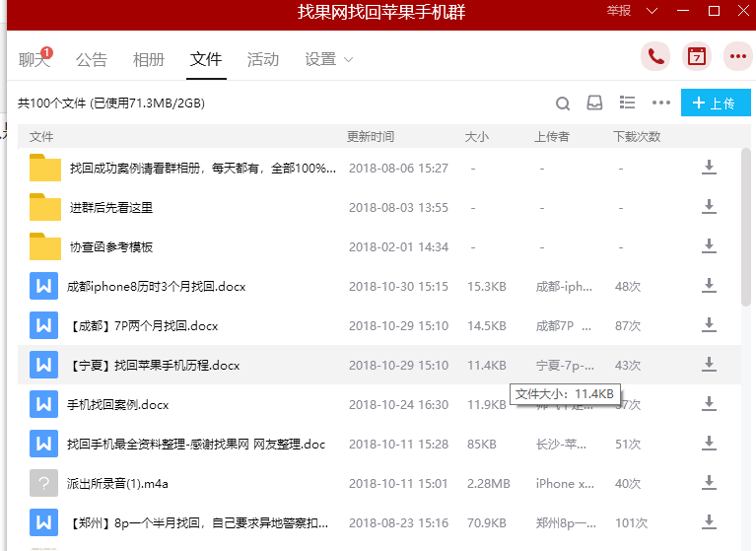Open the red more options button
Image resolution: width=756 pixels, height=551 pixels.
(738, 57)
